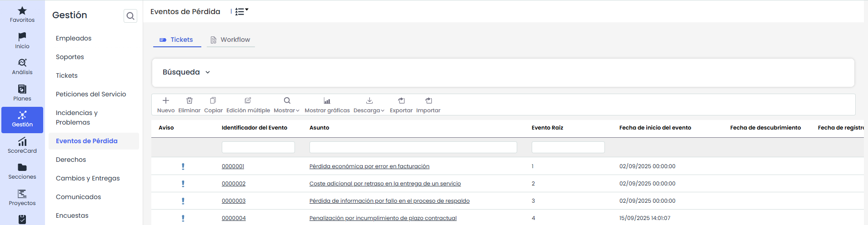Sort by Identificador del Evento column header
The image size is (868, 225).
tap(254, 128)
